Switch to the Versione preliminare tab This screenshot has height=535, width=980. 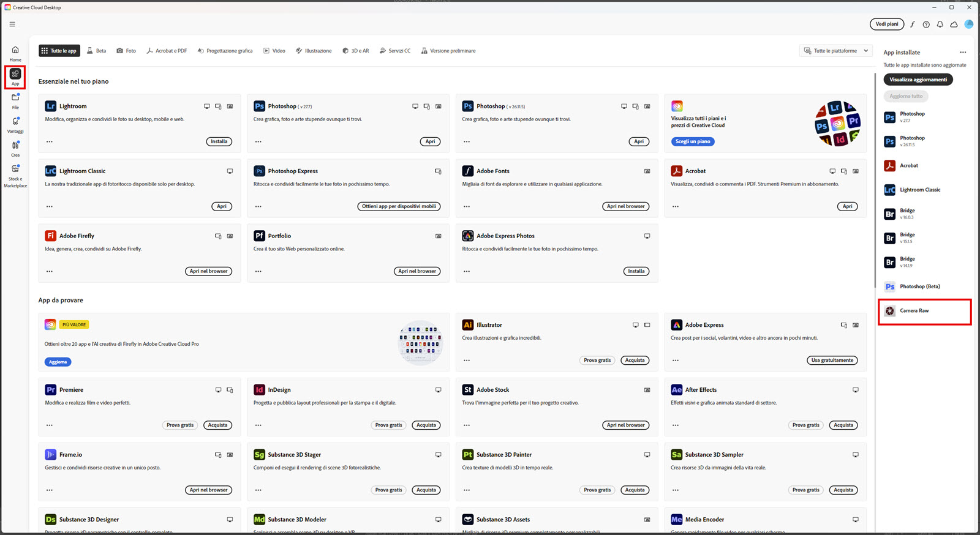pyautogui.click(x=448, y=51)
